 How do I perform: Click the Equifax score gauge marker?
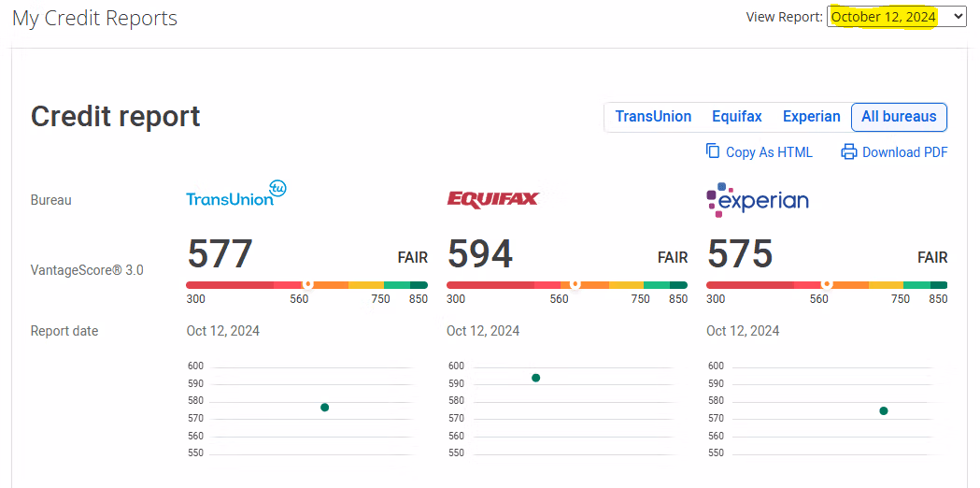coord(575,284)
